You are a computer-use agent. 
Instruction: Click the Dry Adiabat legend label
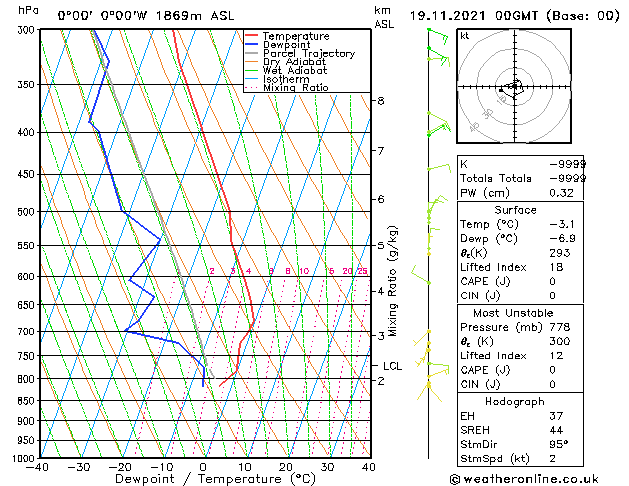[294, 62]
